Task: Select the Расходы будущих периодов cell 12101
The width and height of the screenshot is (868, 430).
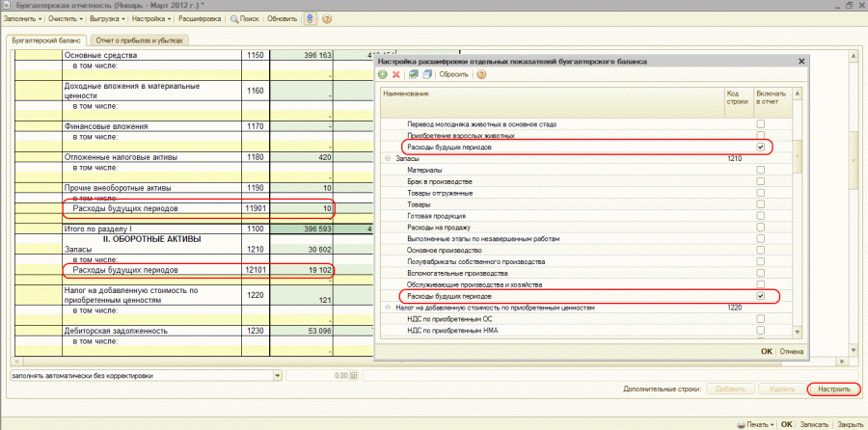Action: click(x=256, y=271)
